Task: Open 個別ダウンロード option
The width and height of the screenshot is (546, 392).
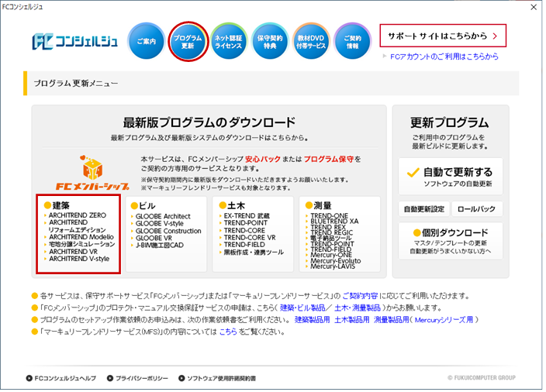Action: 451,242
